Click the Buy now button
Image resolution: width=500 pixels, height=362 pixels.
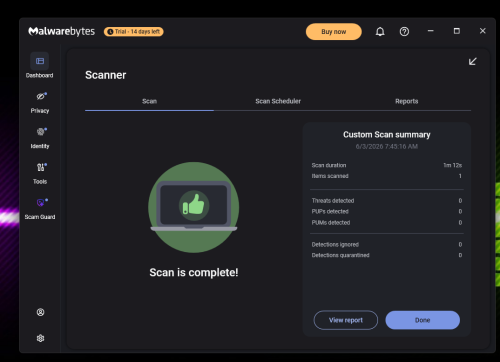334,32
